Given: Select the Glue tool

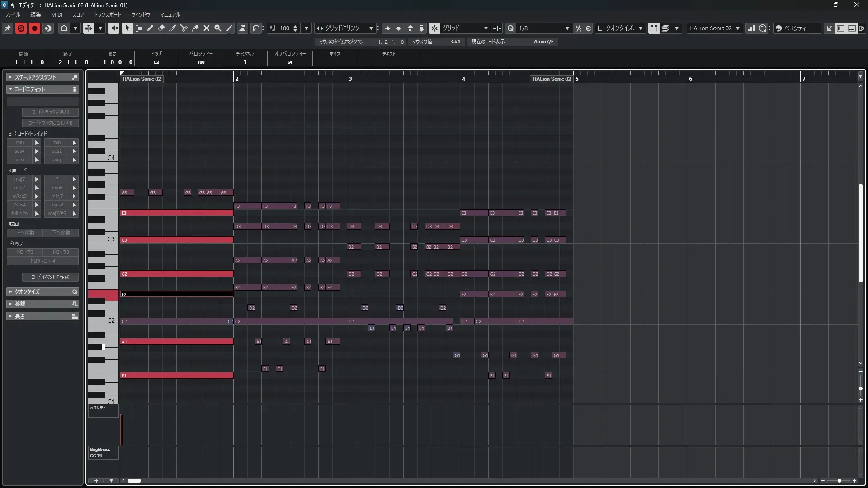Looking at the screenshot, I should [195, 28].
